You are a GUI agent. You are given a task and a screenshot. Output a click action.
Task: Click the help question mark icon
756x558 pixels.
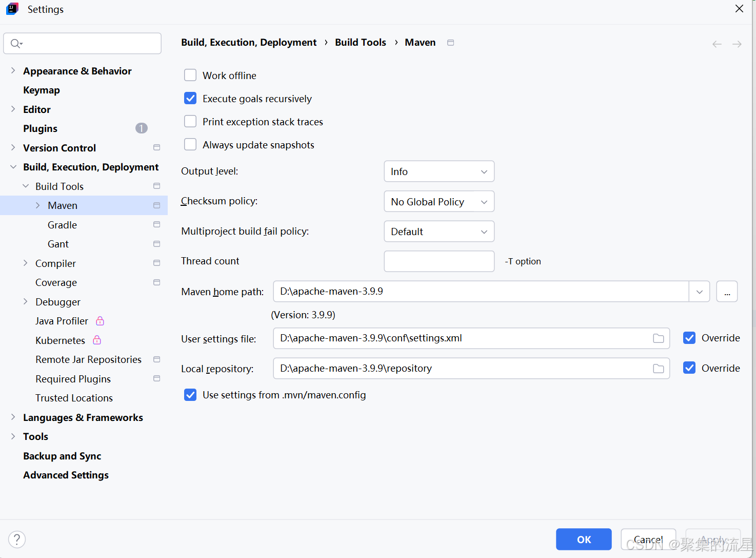(x=17, y=539)
